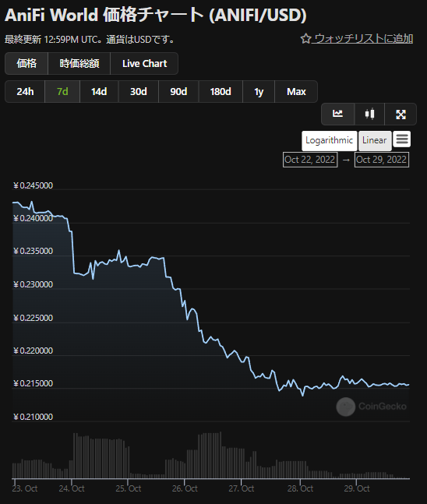Click the 25. Oct date label

click(129, 488)
